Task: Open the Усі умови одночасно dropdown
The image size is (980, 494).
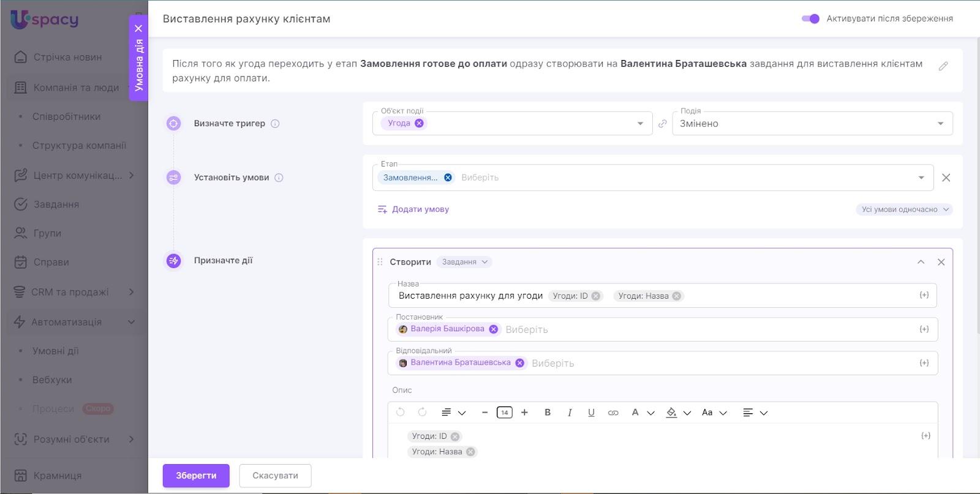Action: click(x=904, y=209)
